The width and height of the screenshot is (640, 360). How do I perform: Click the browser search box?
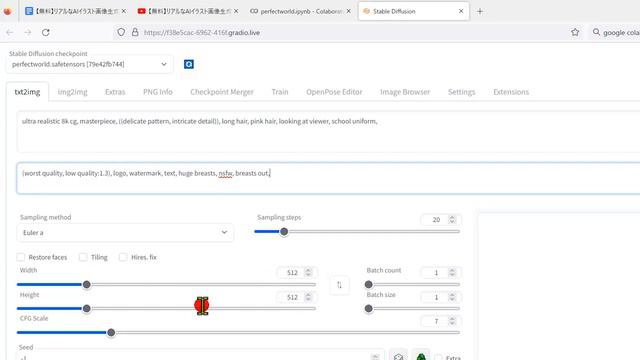point(614,32)
